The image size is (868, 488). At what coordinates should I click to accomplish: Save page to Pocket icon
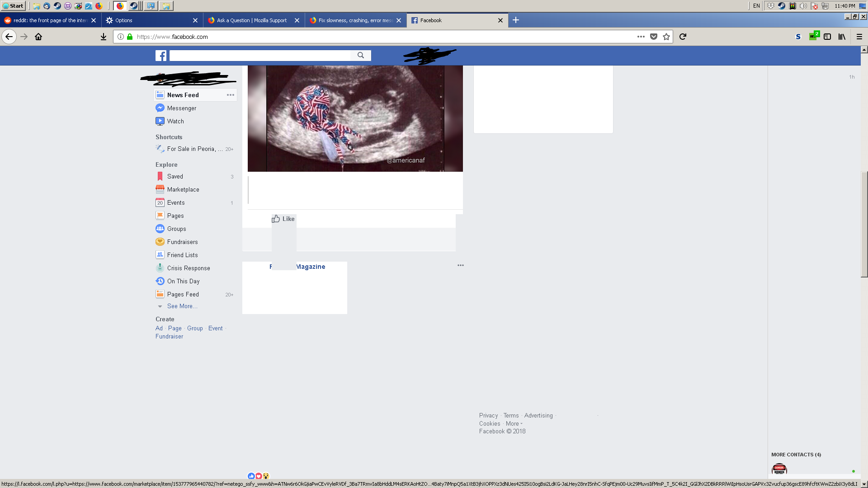653,37
